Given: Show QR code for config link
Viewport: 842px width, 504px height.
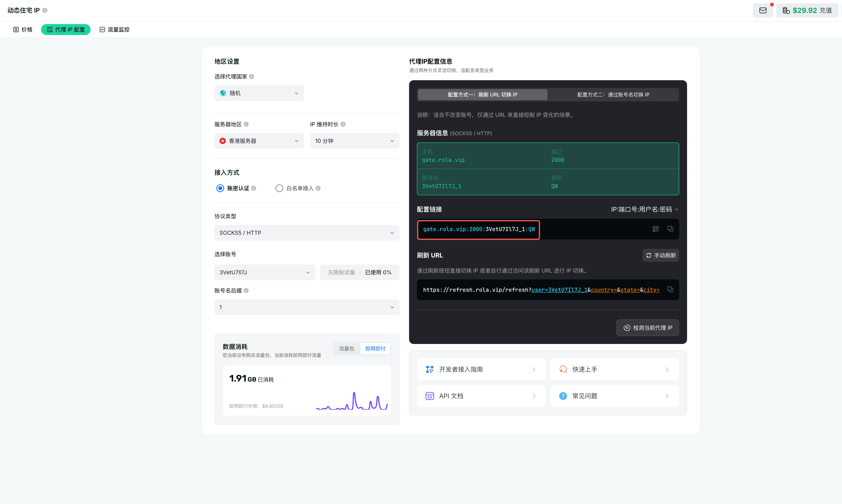Looking at the screenshot, I should pyautogui.click(x=656, y=229).
